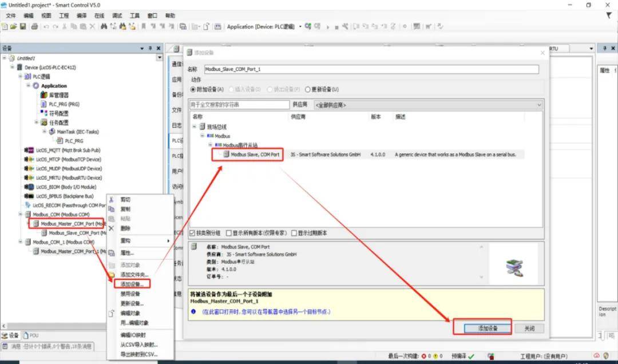The image size is (618, 364).
Task: Collapse the Modbus_COM_1 node in the device tree
Action: [21, 242]
